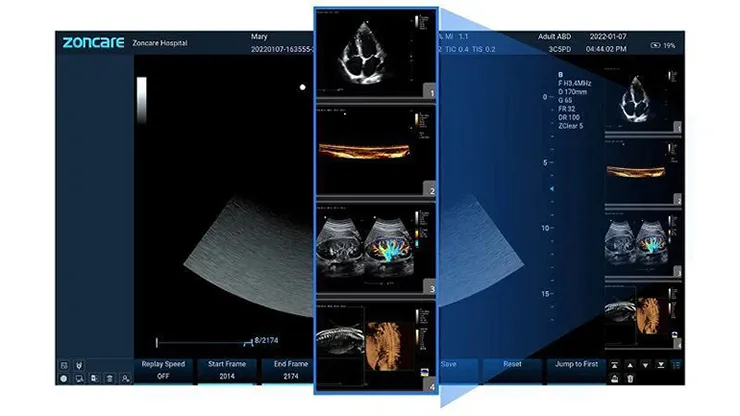The height and width of the screenshot is (416, 740).
Task: Click the probe connector icon bottom-left
Action: coord(78,365)
